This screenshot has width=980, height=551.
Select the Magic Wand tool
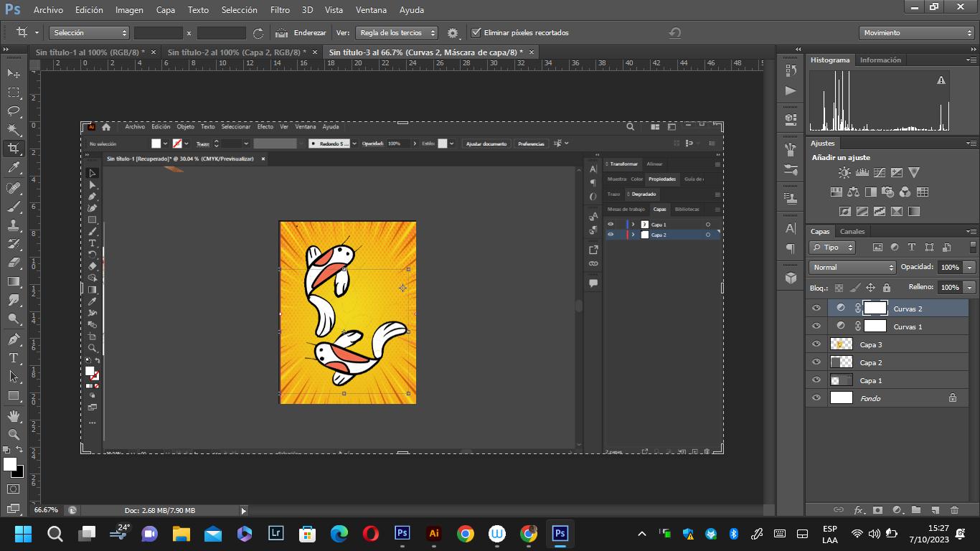pos(14,130)
